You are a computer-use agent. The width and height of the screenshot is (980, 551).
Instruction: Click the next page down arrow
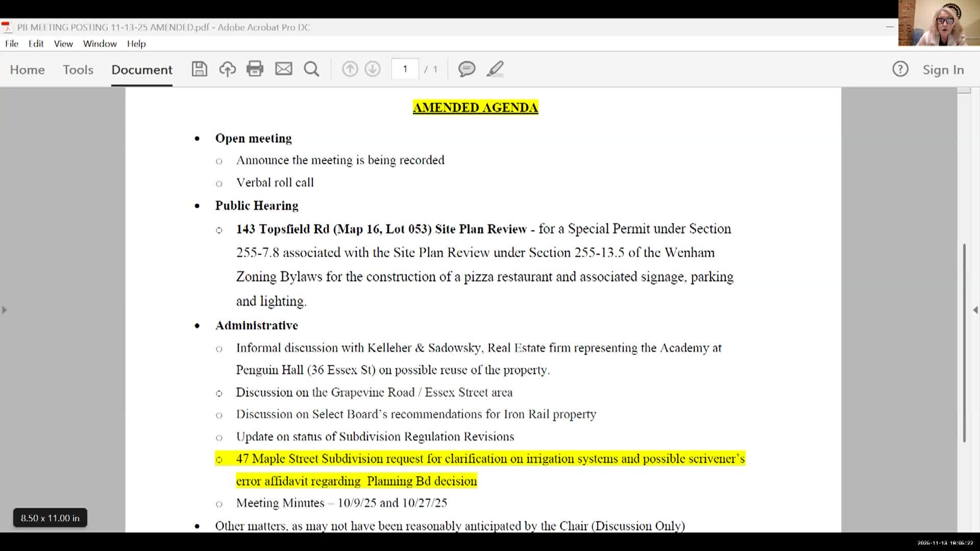click(x=373, y=69)
